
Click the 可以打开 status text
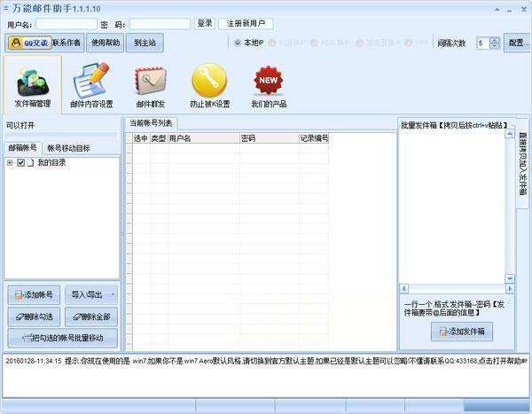point(20,126)
